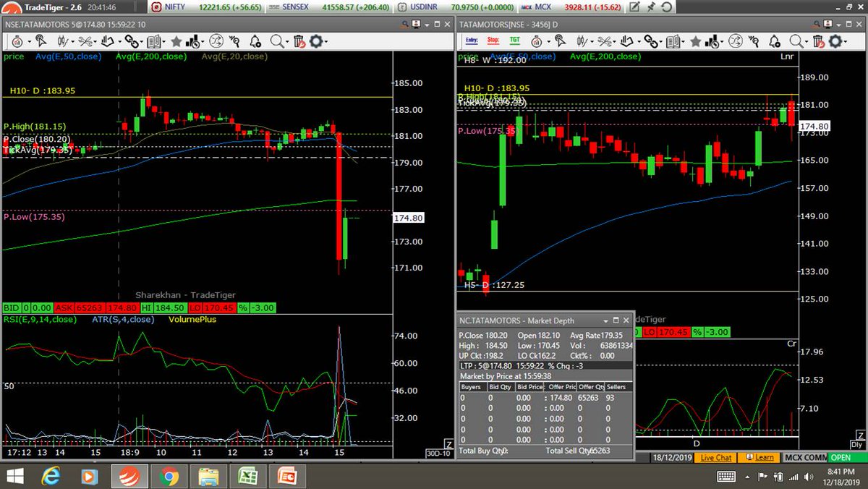Expand candlestick type dropdown arrow in left chart

tap(73, 42)
